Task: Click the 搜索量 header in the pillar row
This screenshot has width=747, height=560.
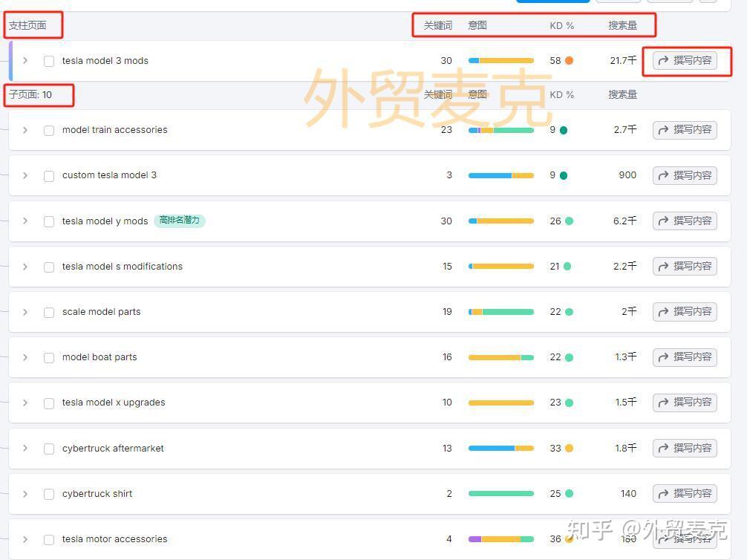Action: [623, 25]
